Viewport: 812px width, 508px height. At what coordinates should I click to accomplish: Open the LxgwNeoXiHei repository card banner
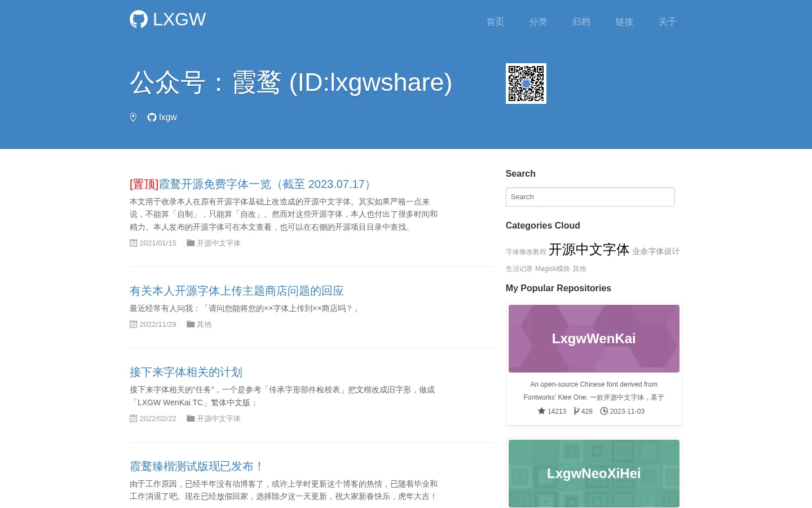click(594, 474)
